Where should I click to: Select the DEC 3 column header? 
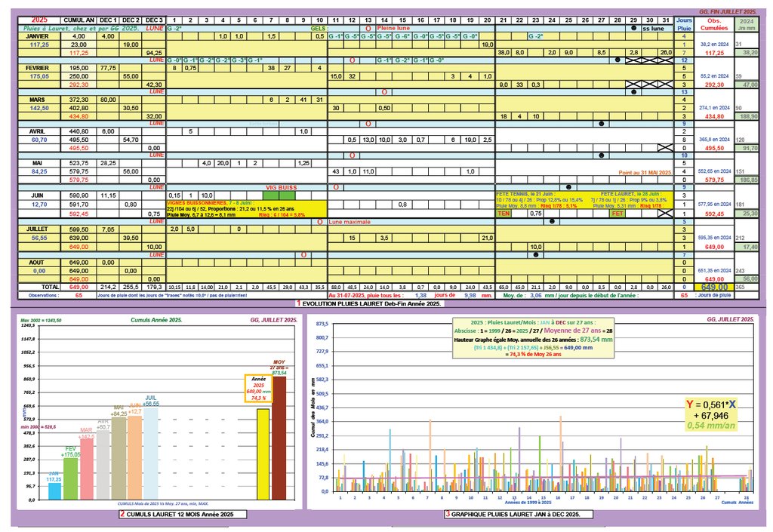[154, 20]
